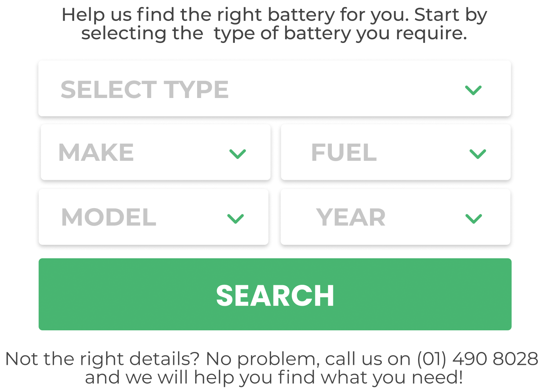This screenshot has width=544, height=392.
Task: Click the 'Help us find the right battery' heading
Action: point(274,15)
